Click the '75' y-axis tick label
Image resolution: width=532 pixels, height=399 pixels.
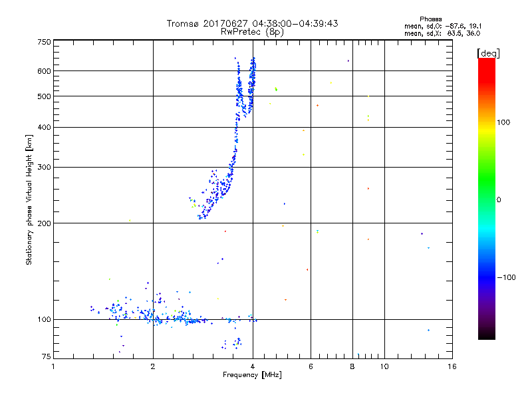(x=47, y=356)
